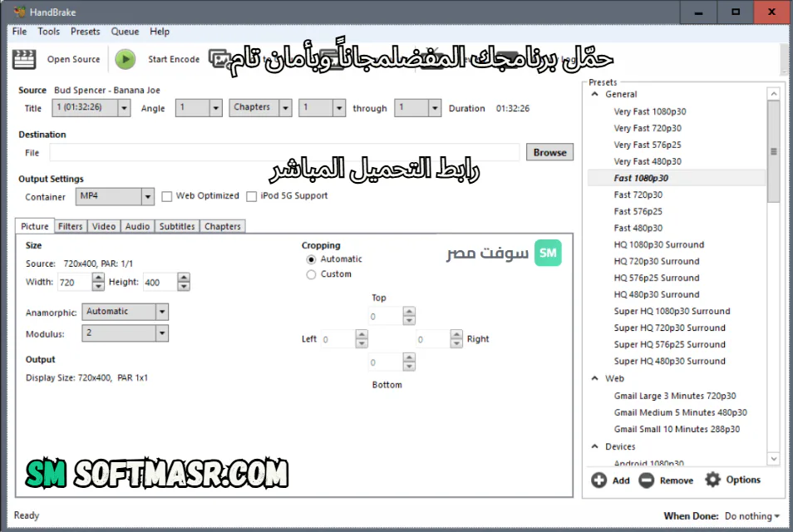Collapse the Web presets group
Viewport: 793px width, 532px height.
point(595,378)
